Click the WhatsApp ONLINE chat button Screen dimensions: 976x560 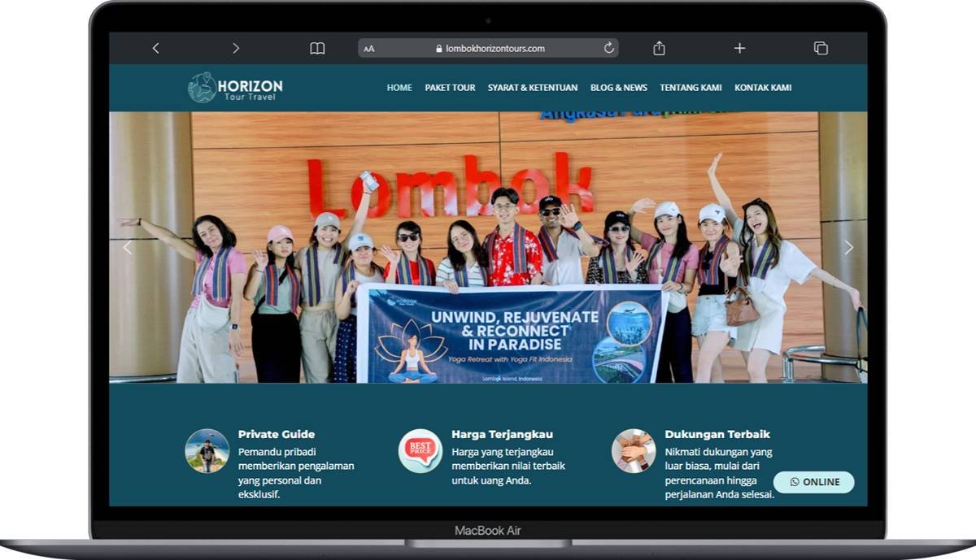[x=813, y=482]
